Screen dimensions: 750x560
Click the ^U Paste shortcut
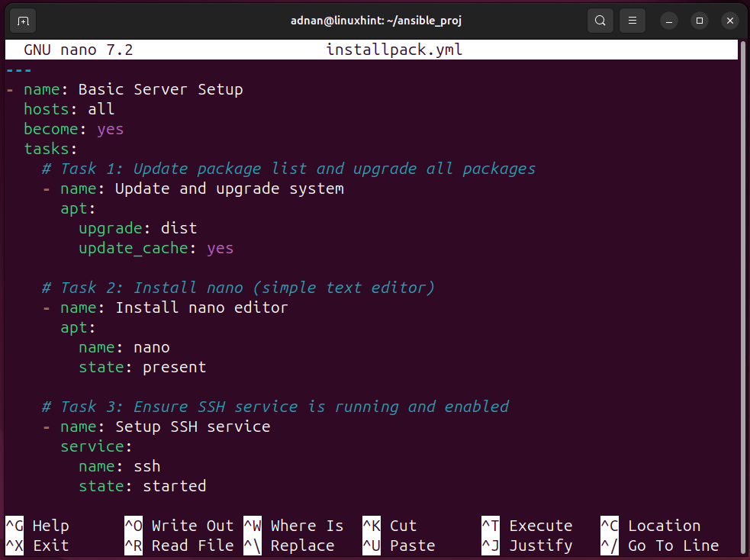[399, 546]
